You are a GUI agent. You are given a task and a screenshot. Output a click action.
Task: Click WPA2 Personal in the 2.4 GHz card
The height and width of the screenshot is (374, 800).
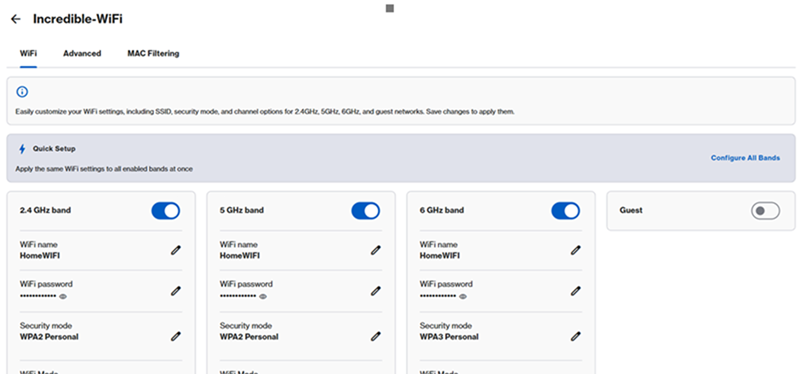(49, 337)
